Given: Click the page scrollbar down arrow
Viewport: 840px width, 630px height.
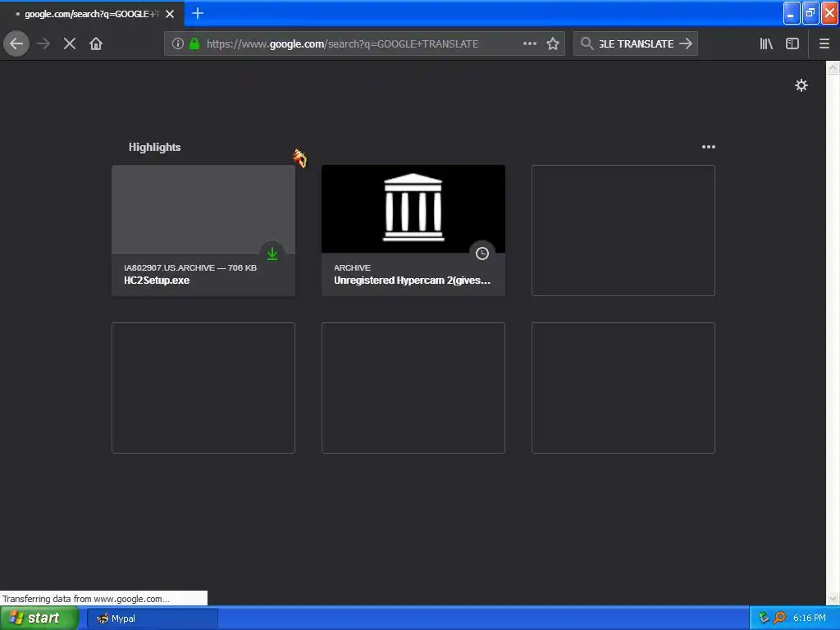Looking at the screenshot, I should coord(833,598).
